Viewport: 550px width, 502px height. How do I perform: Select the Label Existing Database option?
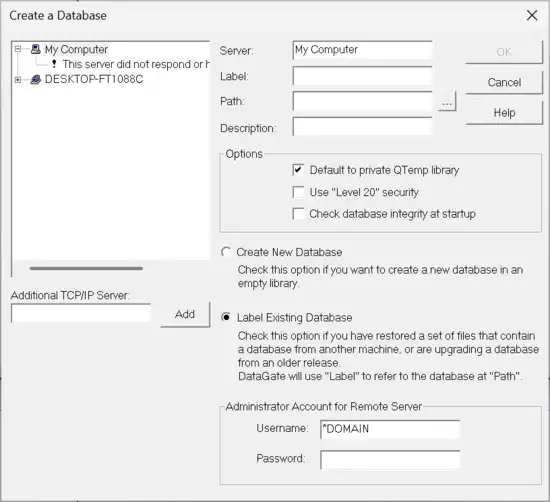pyautogui.click(x=226, y=317)
